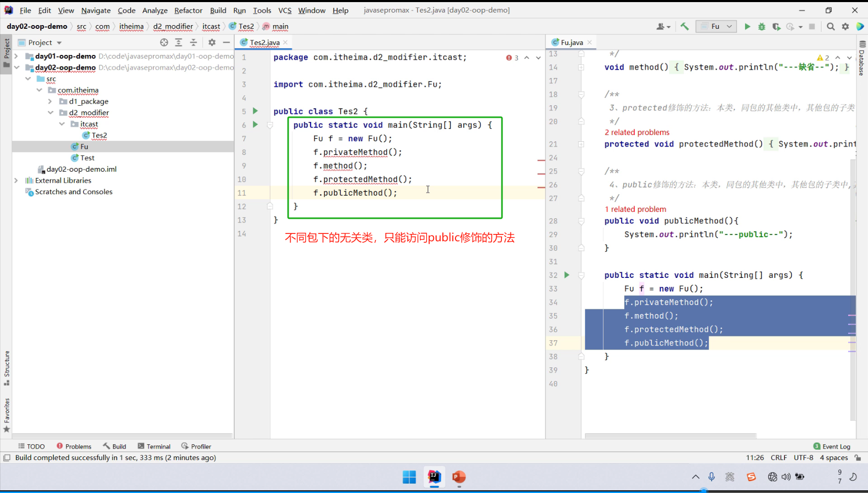Click the Stop icon in the toolbar

coord(812,27)
